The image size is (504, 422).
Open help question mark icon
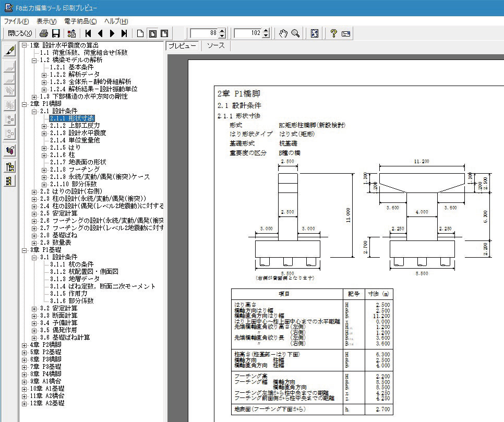pos(333,33)
